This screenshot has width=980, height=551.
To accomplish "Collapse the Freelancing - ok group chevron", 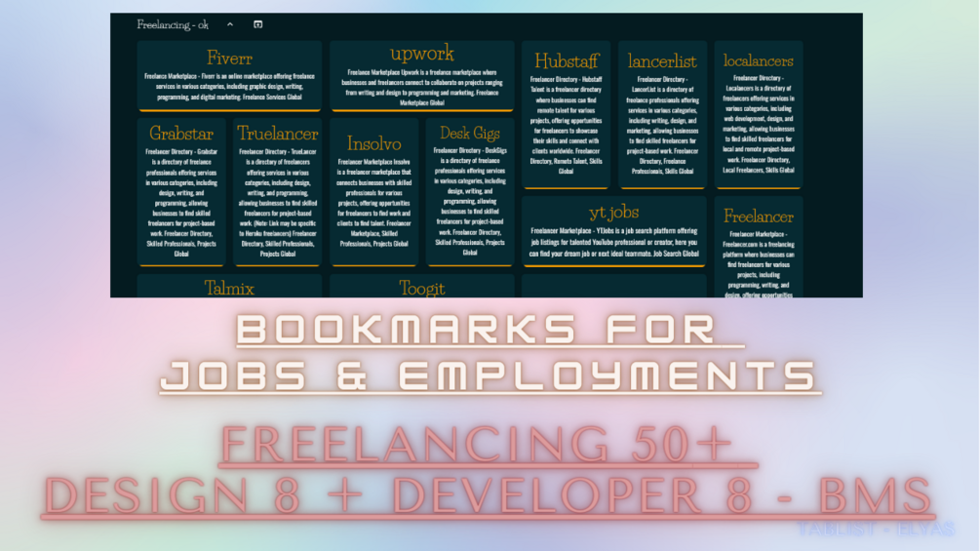I will (x=230, y=24).
